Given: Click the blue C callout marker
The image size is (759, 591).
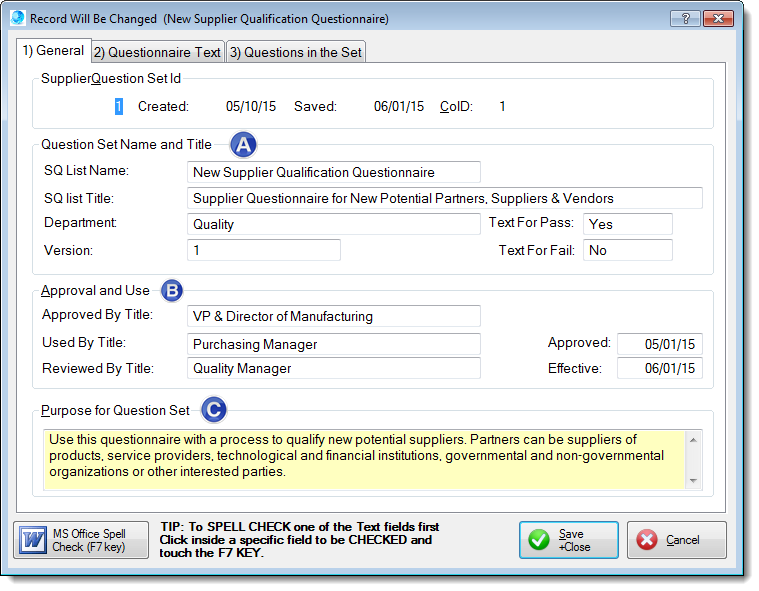Looking at the screenshot, I should tap(212, 410).
